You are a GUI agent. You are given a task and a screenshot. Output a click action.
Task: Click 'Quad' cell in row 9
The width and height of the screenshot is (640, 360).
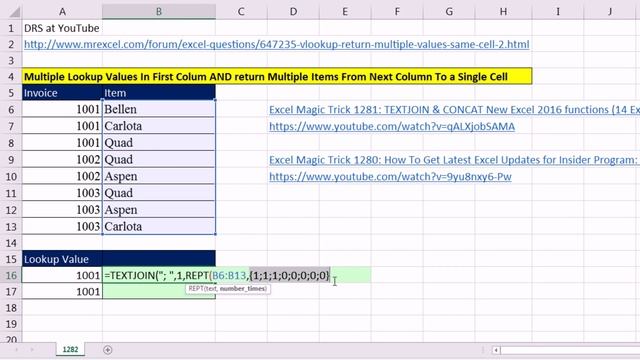(x=159, y=160)
